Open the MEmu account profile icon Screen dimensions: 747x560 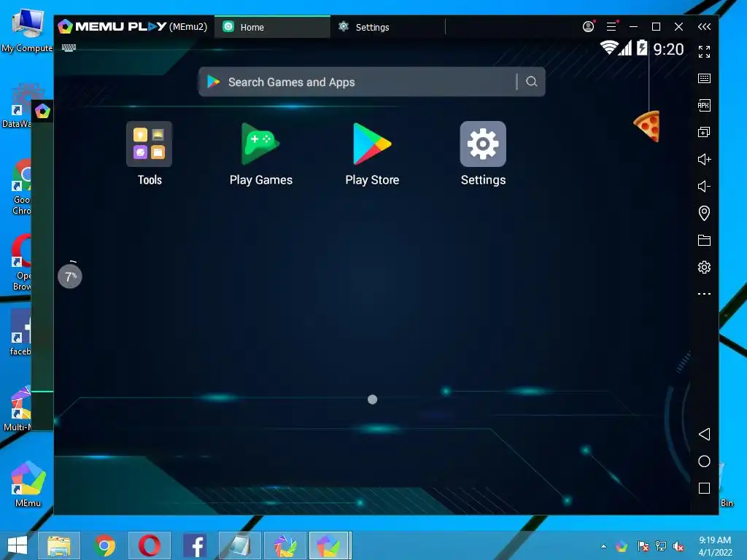click(x=589, y=27)
